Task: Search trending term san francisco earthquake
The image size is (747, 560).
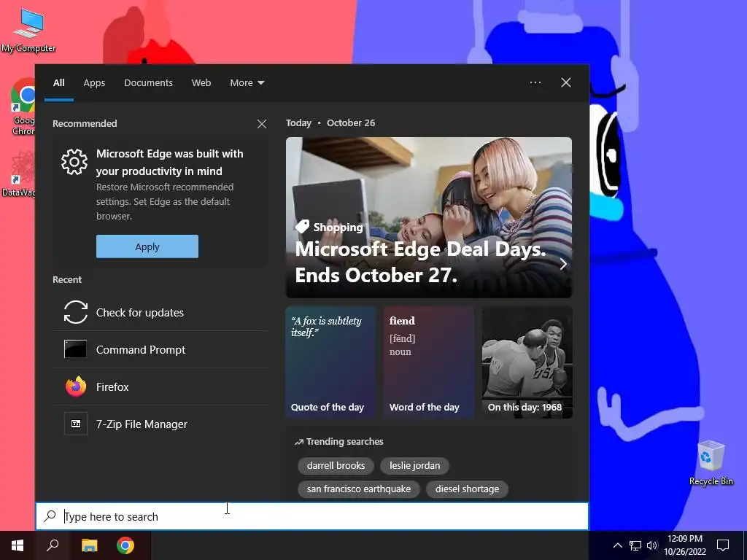Action: 359,489
